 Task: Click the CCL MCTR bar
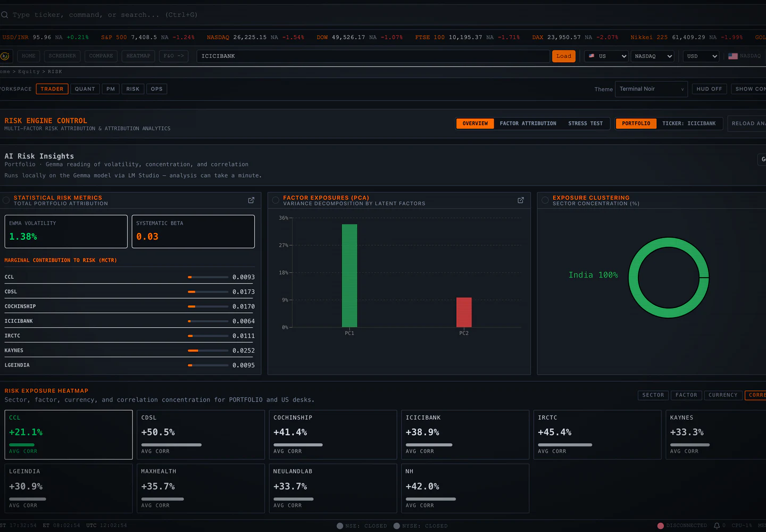(x=208, y=277)
